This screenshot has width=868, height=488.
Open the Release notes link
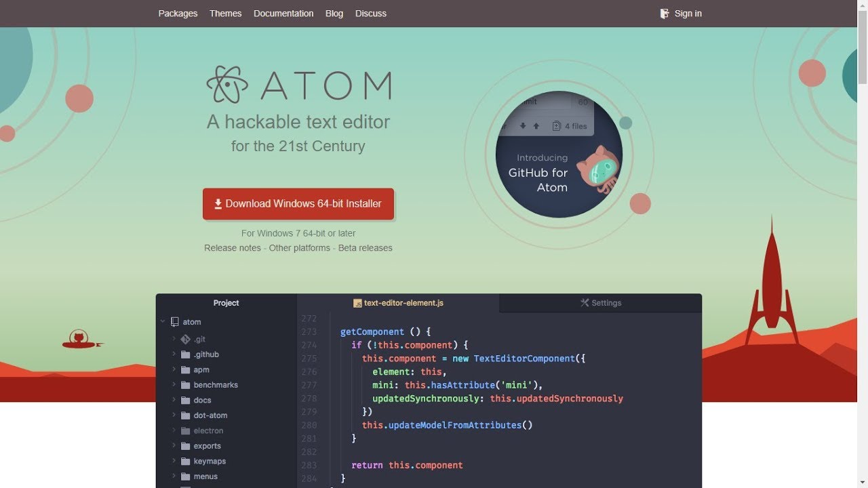click(x=233, y=248)
